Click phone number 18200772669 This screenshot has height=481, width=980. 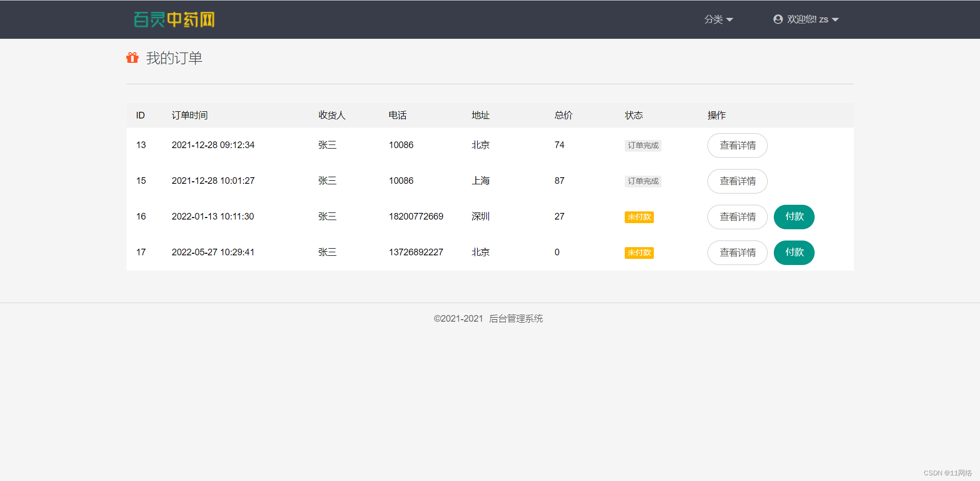416,217
